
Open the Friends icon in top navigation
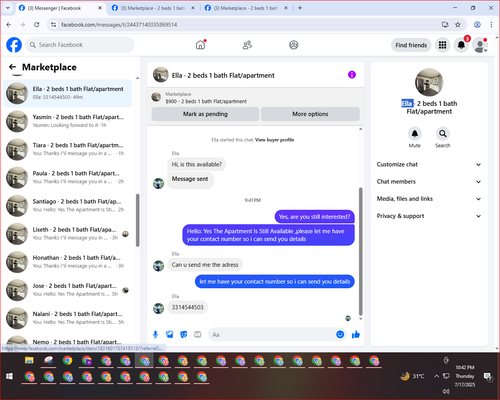click(x=247, y=45)
